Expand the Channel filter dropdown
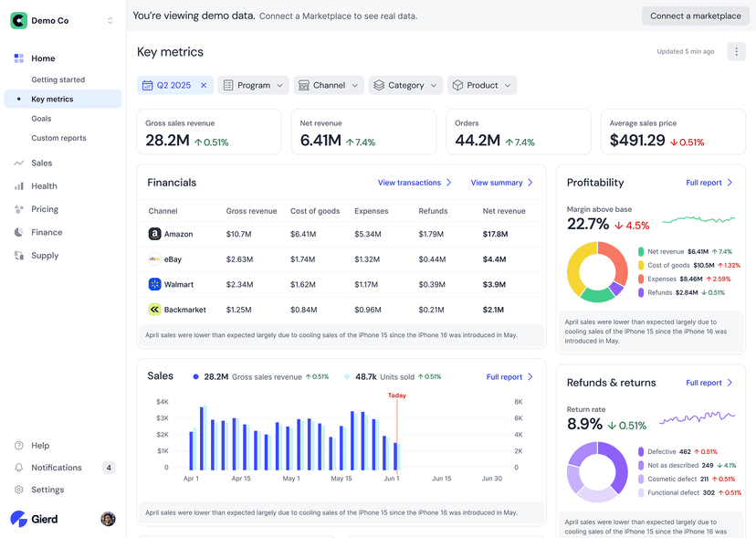The width and height of the screenshot is (756, 538). click(x=328, y=85)
